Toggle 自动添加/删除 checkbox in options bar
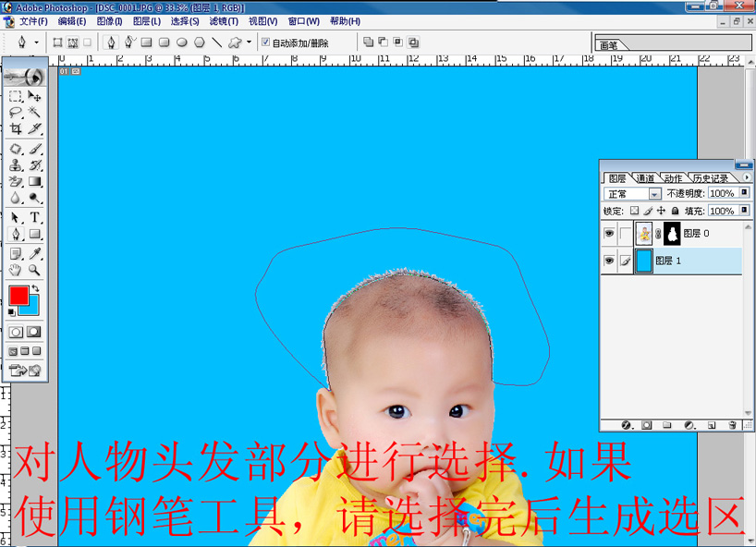756x547 pixels. point(265,42)
